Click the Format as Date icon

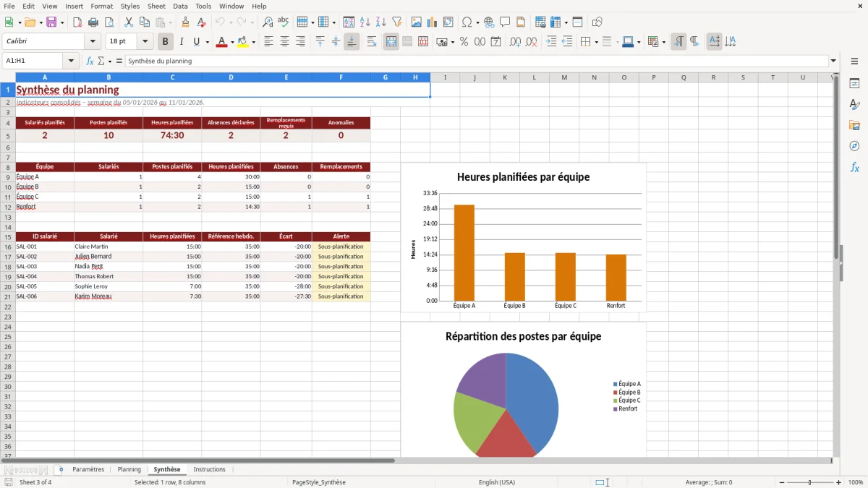(x=496, y=42)
